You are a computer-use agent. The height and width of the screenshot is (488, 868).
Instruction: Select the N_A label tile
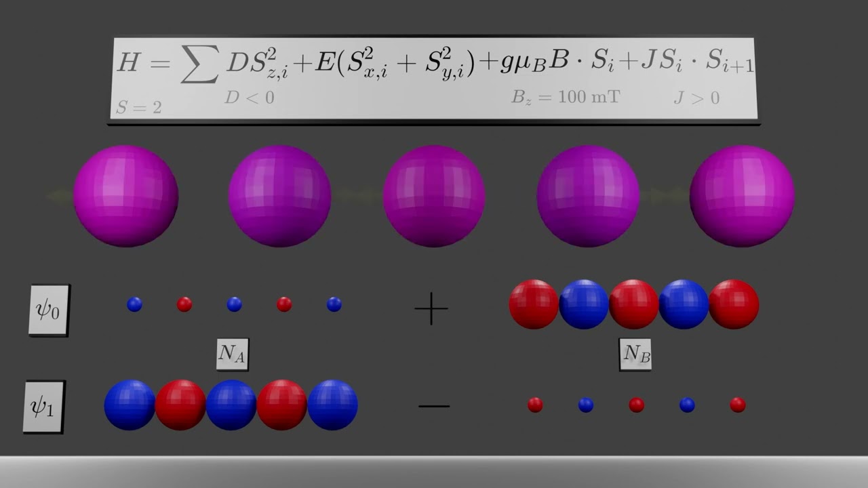pos(232,354)
